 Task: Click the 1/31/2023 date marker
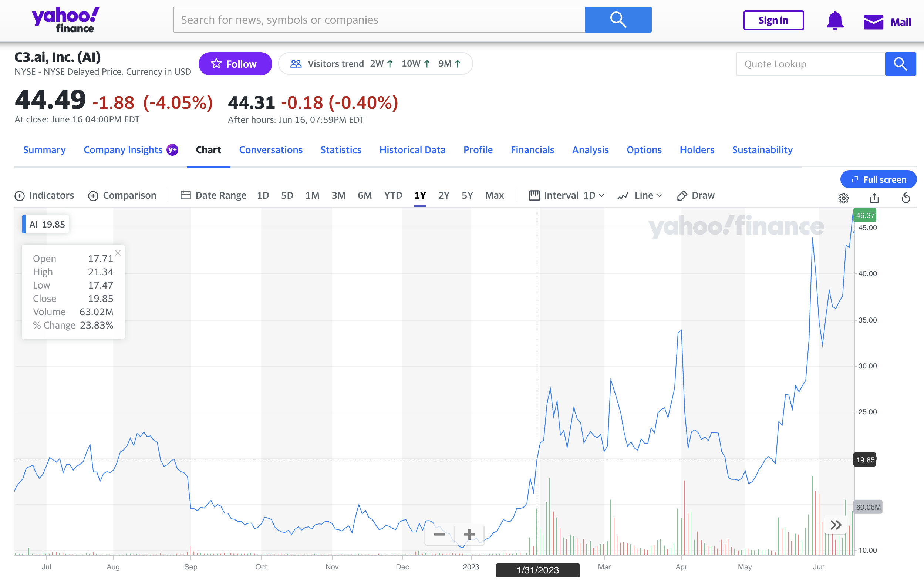tap(537, 570)
